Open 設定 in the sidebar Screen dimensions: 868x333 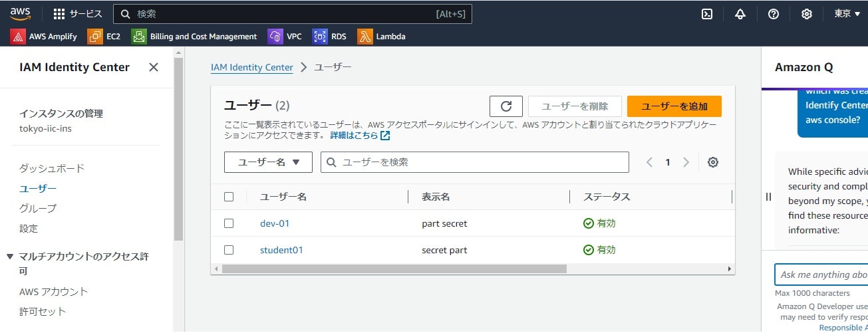point(29,229)
